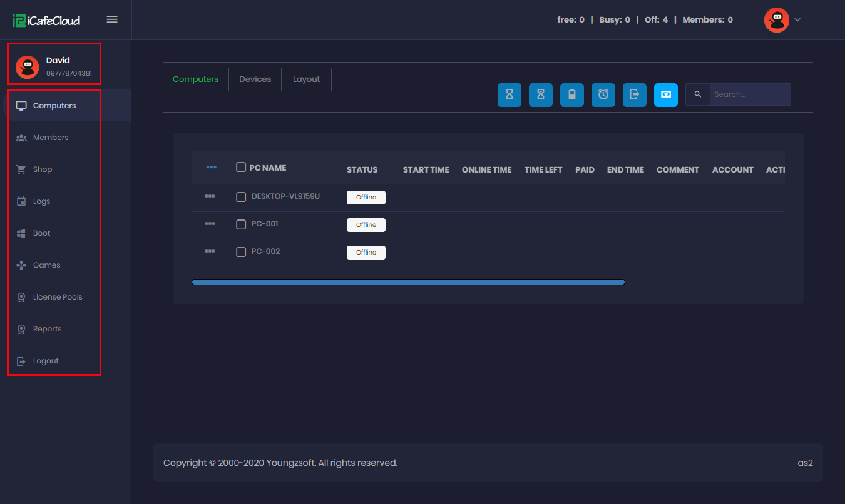Screen dimensions: 845x504
Task: Click the hourglass with sand toolbar button
Action: click(x=540, y=94)
